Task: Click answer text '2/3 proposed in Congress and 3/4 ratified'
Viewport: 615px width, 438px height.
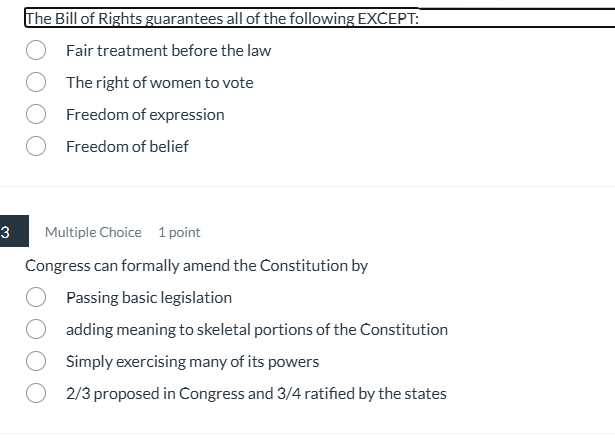Action: pyautogui.click(x=256, y=393)
